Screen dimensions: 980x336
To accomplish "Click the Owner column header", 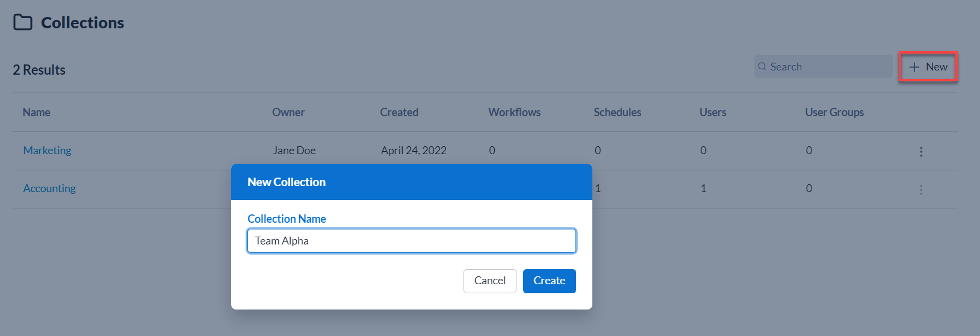I will coord(288,113).
